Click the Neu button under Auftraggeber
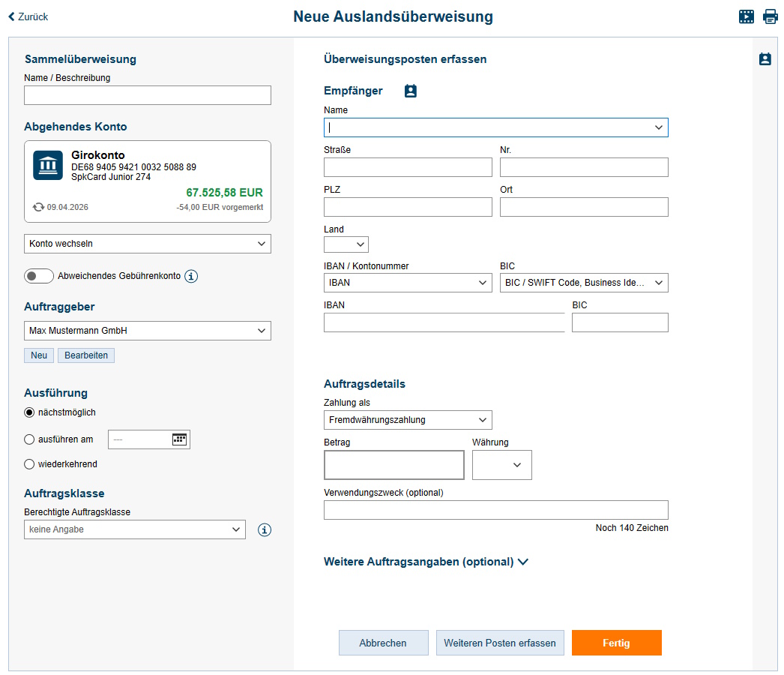The width and height of the screenshot is (784, 675). (x=39, y=355)
